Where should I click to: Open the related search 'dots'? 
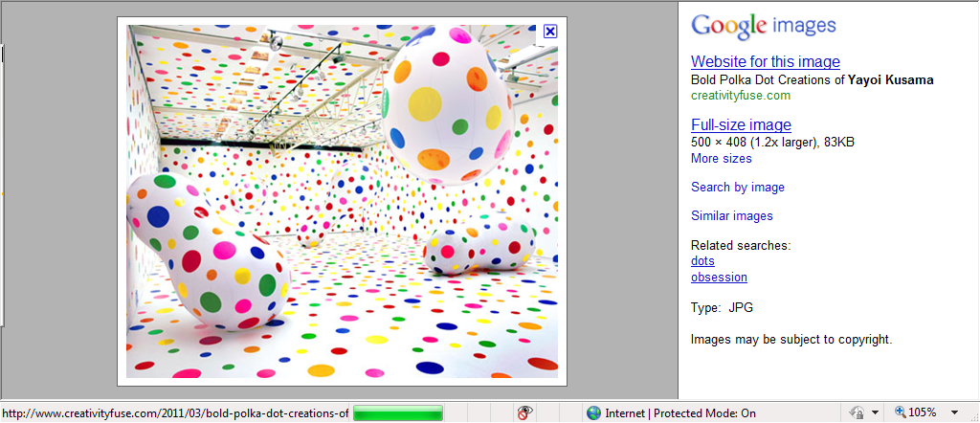(x=702, y=260)
